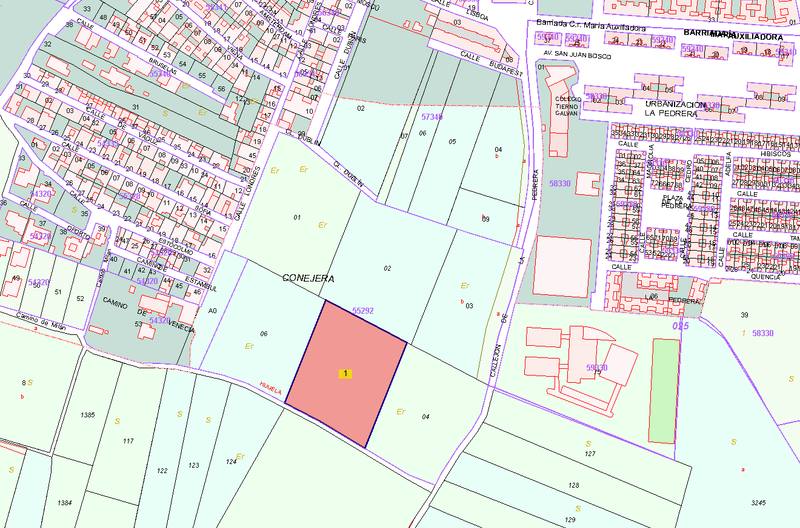
Task: Select rural parcel number 117
Action: pos(128,440)
